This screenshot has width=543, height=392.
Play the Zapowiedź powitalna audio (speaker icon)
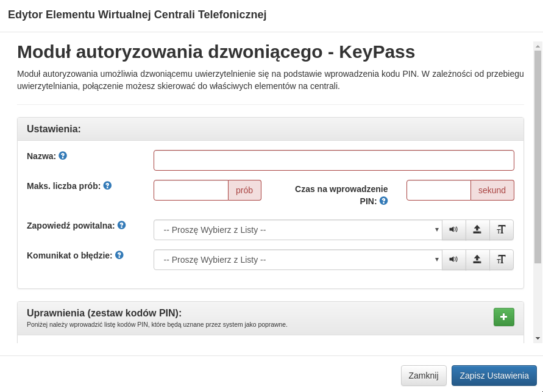(x=453, y=230)
